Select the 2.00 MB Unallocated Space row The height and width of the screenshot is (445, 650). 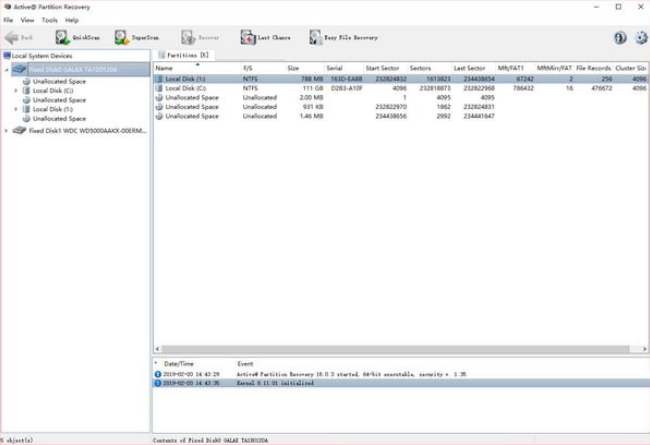[x=400, y=97]
